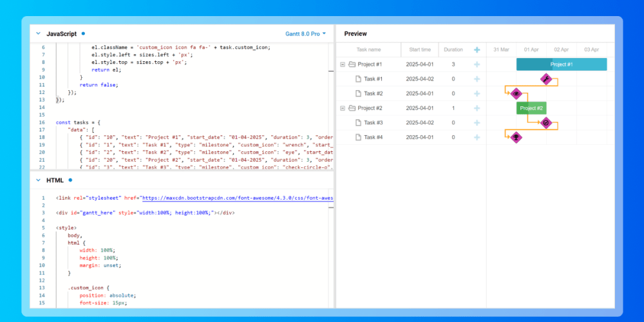
Task: Place cursor on 'const tasks = {' line
Action: [x=78, y=122]
